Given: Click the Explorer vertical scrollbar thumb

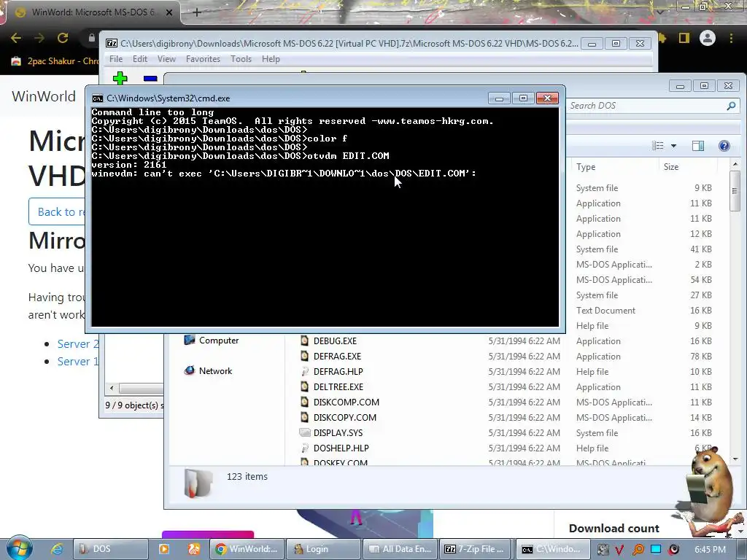Looking at the screenshot, I should pyautogui.click(x=735, y=191).
